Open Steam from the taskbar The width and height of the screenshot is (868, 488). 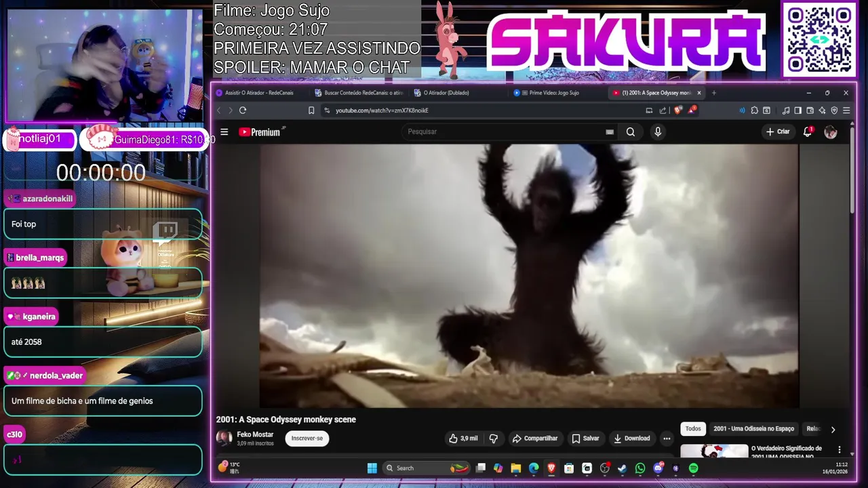(x=622, y=468)
